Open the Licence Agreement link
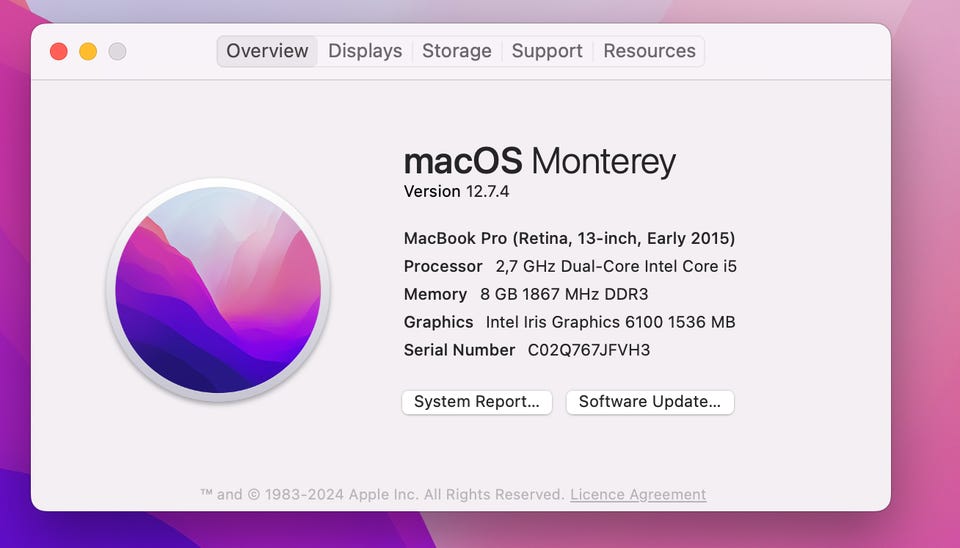This screenshot has height=548, width=960. click(x=638, y=494)
